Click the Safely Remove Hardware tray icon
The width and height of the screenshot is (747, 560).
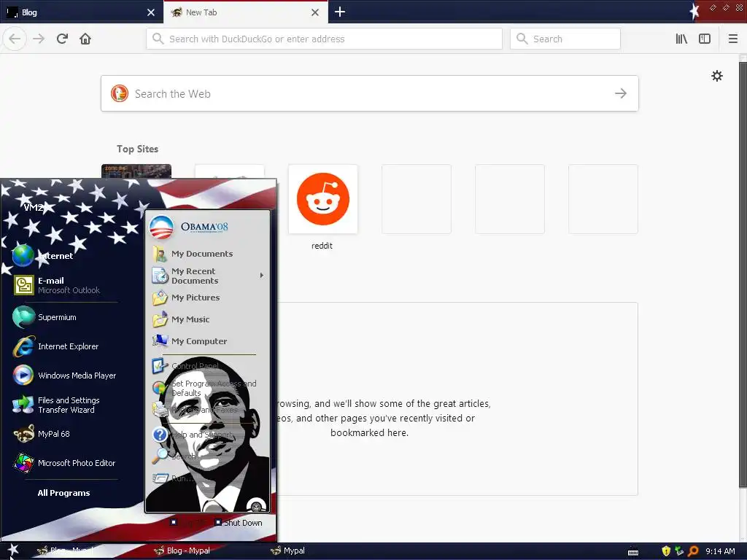(679, 551)
